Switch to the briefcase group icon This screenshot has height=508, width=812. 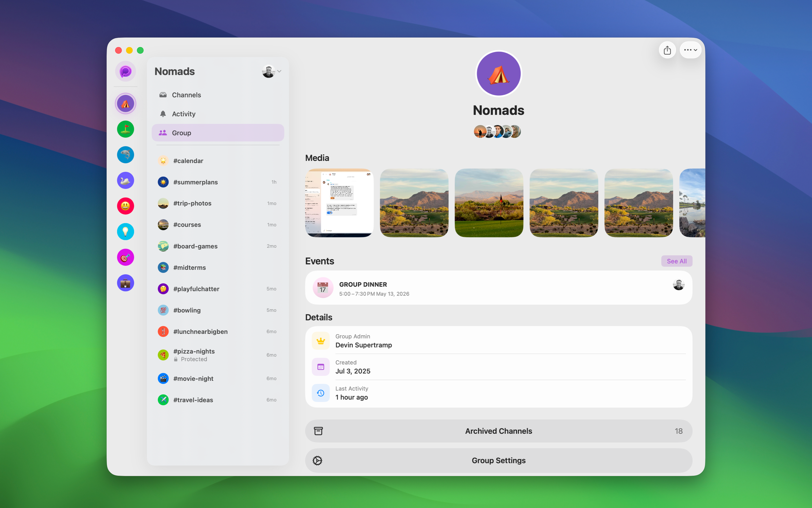point(125,283)
